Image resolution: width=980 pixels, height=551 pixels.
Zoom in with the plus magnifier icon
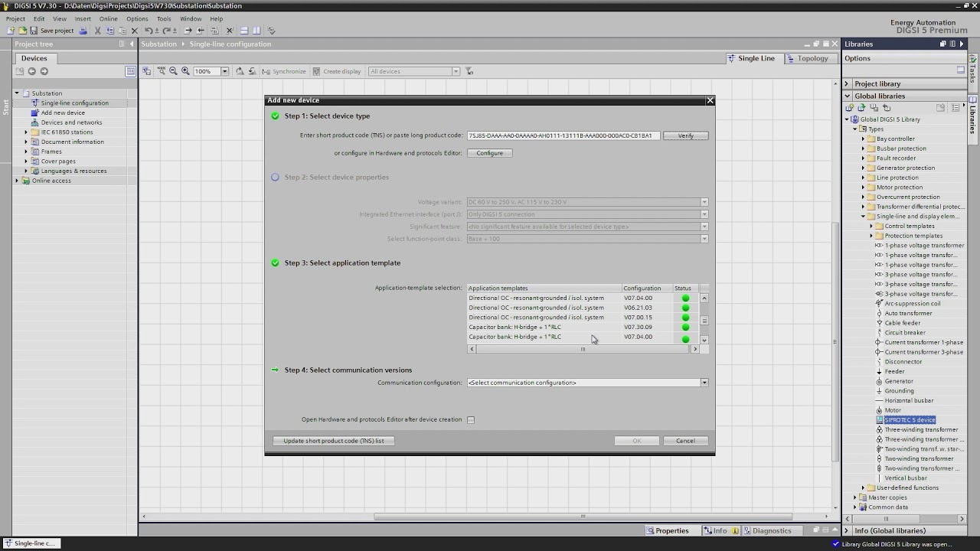tap(185, 71)
